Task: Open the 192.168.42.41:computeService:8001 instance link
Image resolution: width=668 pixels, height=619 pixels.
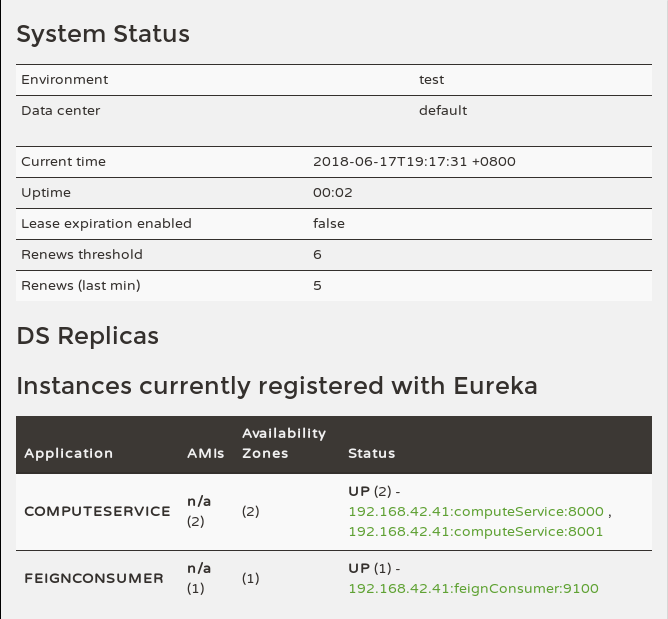Action: point(476,531)
